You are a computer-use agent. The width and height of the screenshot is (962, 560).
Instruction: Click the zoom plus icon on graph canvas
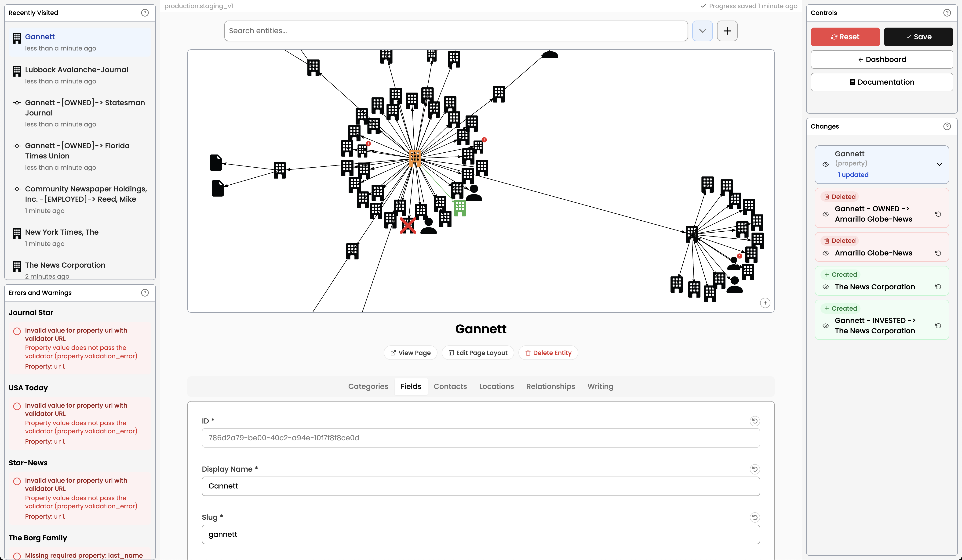click(765, 303)
